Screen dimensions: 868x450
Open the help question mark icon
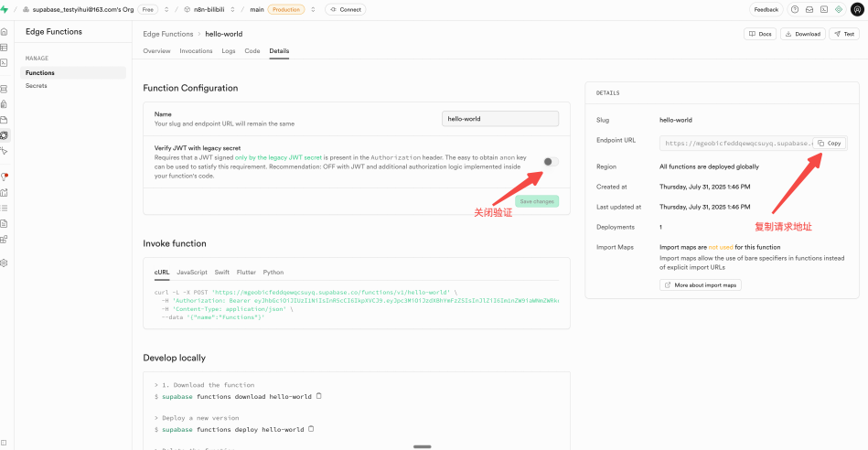click(795, 9)
